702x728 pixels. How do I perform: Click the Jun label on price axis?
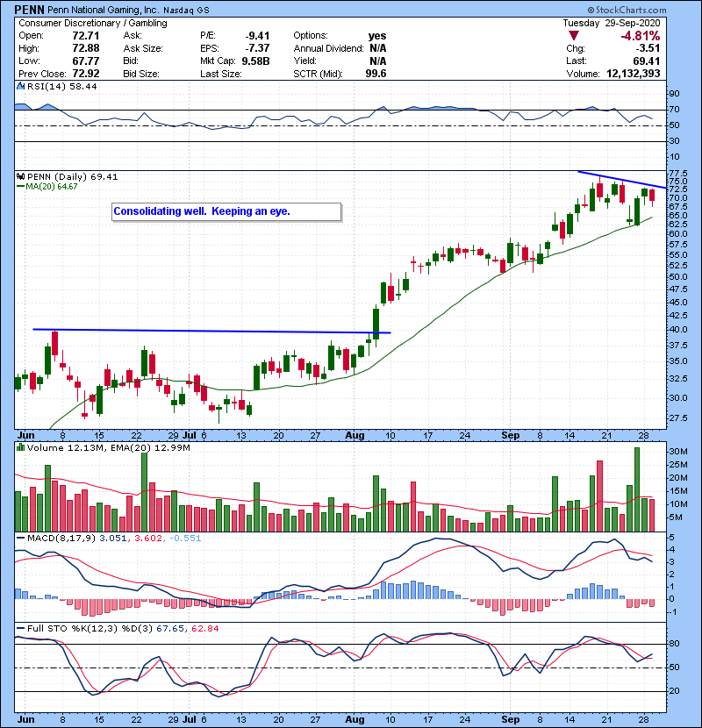[26, 436]
